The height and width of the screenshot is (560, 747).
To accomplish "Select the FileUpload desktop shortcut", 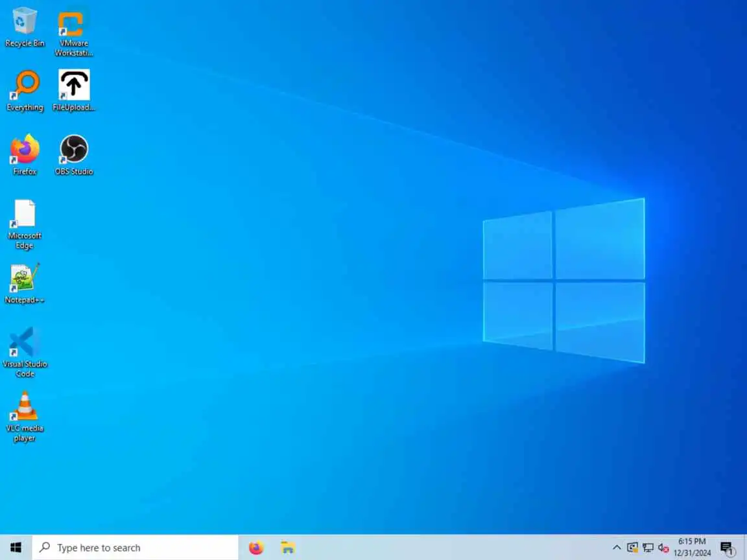I will 74,91.
